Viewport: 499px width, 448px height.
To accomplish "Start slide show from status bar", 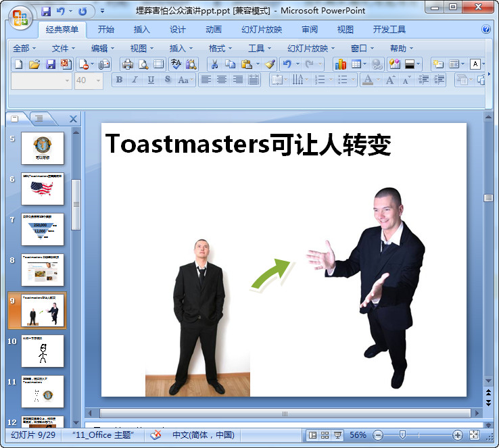I will pos(337,435).
